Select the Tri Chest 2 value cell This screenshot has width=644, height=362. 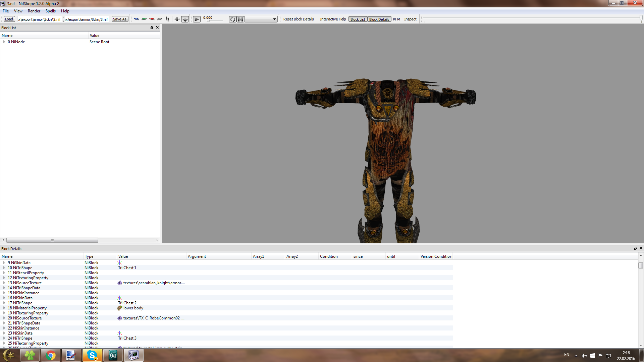(x=151, y=303)
